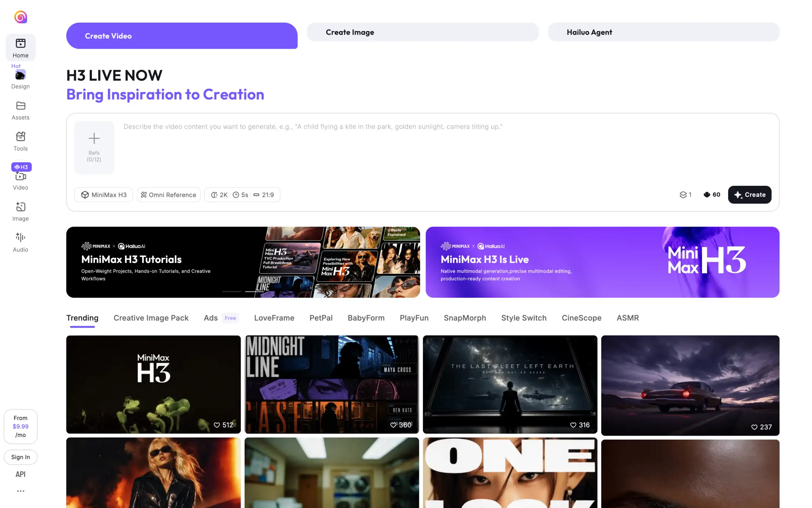Image resolution: width=812 pixels, height=508 pixels.
Task: Open the Design sidebar section
Action: [21, 80]
